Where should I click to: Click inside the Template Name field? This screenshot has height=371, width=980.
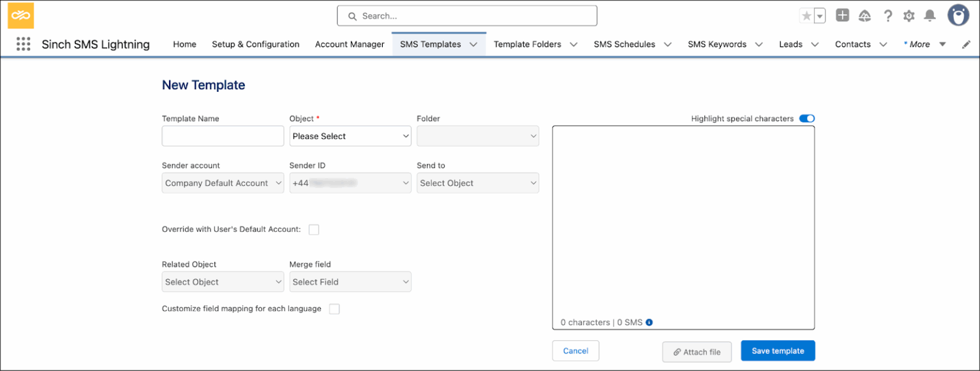pos(222,136)
